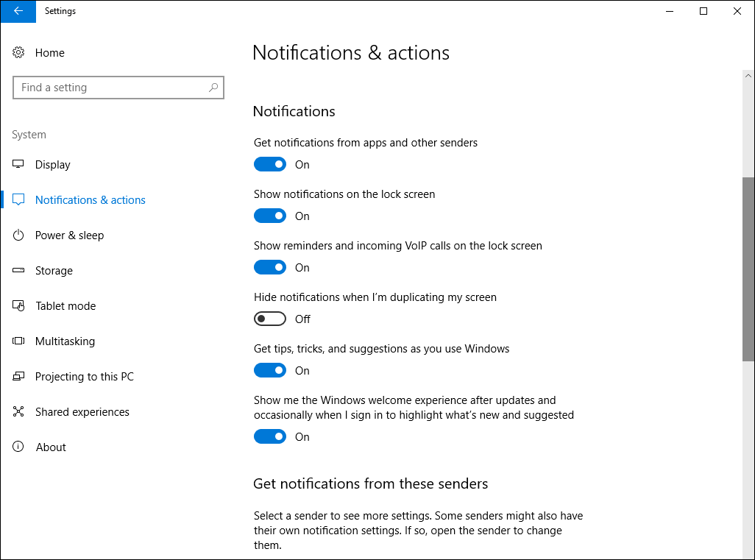Click the Shared experiences icon
The image size is (755, 560).
click(x=19, y=412)
